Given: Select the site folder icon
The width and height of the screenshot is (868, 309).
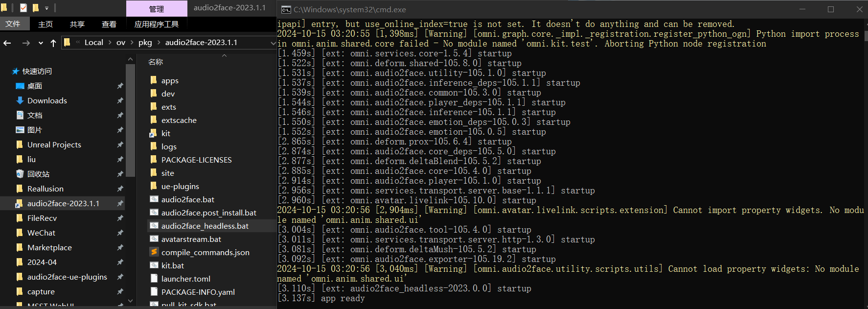Looking at the screenshot, I should pyautogui.click(x=154, y=173).
